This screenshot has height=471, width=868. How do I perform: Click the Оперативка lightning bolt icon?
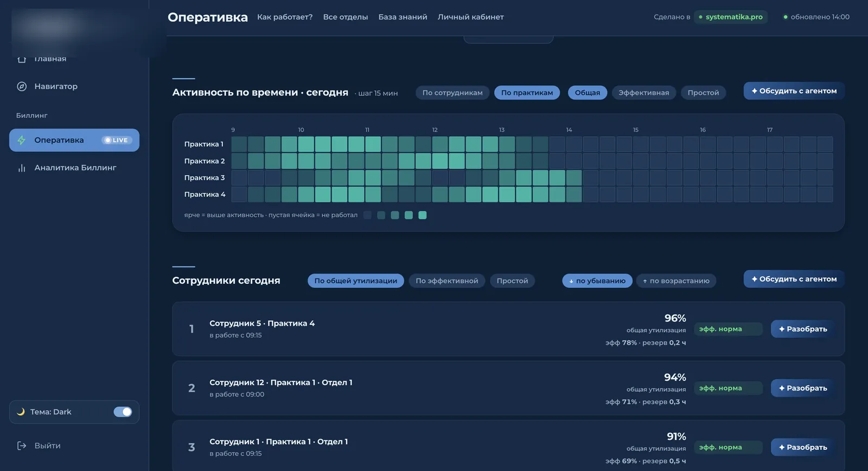point(22,140)
